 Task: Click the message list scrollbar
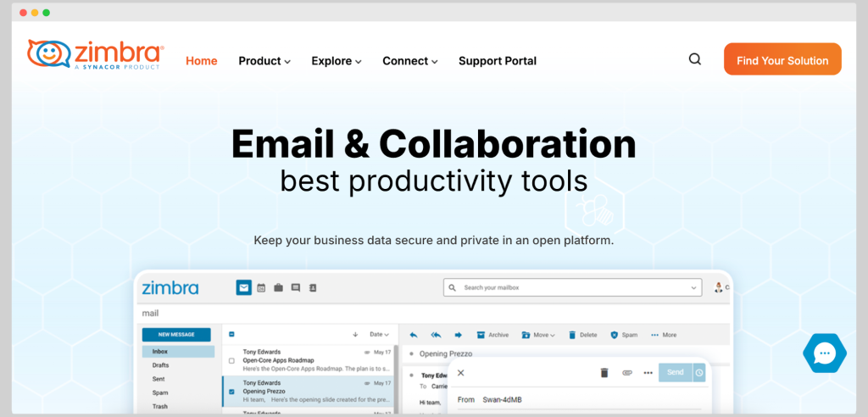(395, 379)
